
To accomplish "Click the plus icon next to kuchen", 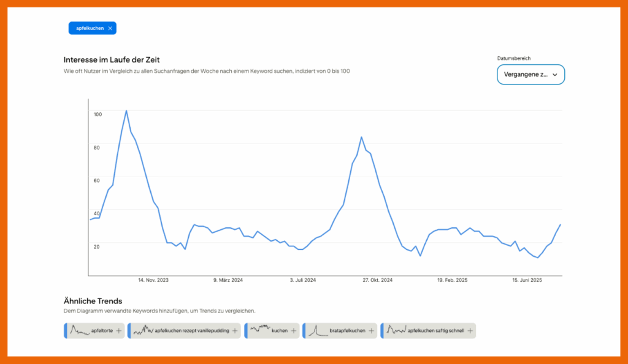I will tap(293, 330).
